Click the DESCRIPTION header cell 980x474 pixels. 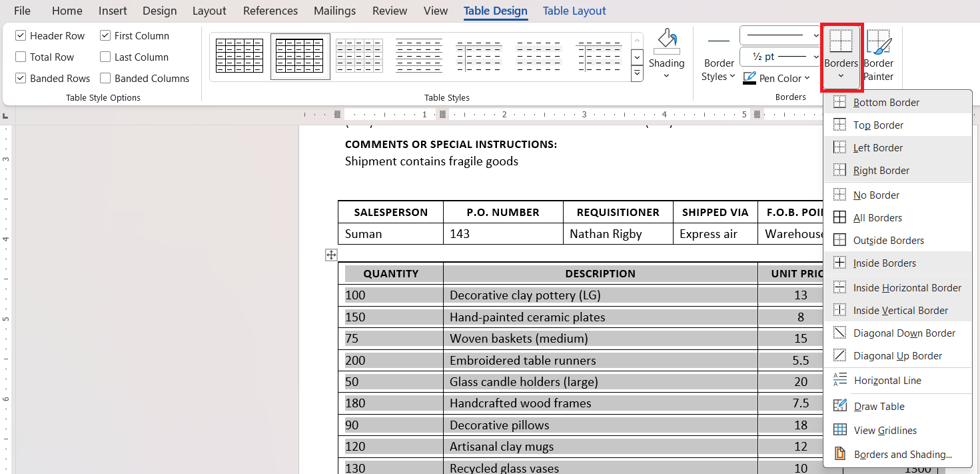tap(600, 273)
